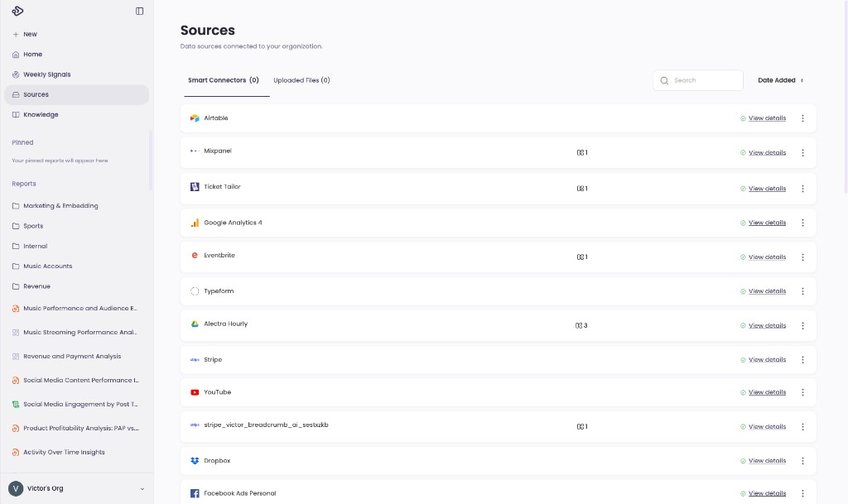
Task: Click the YouTube logo icon
Action: tap(195, 392)
